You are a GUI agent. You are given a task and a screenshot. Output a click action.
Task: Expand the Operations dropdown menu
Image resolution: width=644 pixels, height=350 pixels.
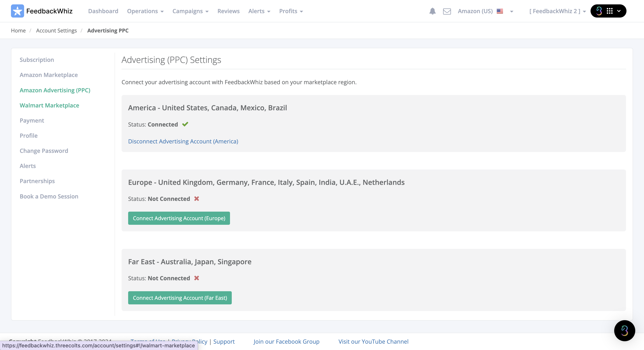[145, 11]
